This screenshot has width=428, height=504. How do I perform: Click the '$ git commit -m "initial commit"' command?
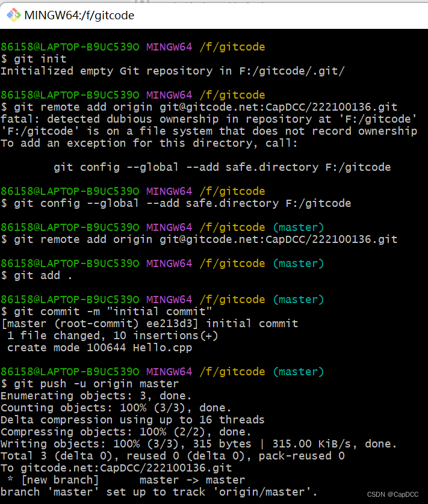(107, 312)
